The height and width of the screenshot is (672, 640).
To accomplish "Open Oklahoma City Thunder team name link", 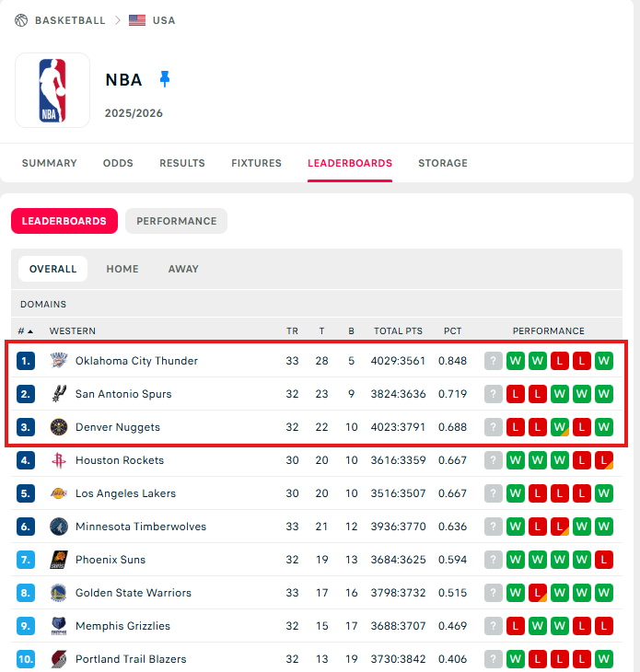I will [136, 361].
